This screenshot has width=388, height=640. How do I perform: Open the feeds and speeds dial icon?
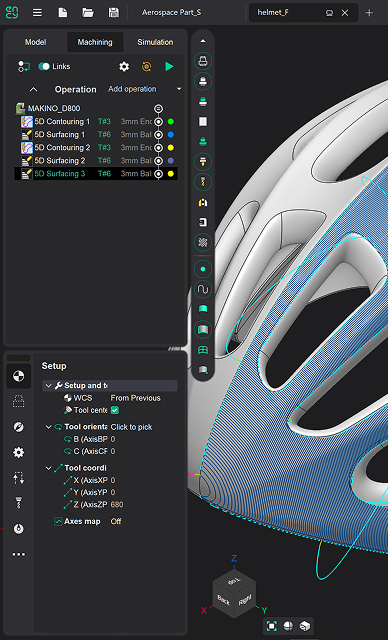pyautogui.click(x=18, y=529)
